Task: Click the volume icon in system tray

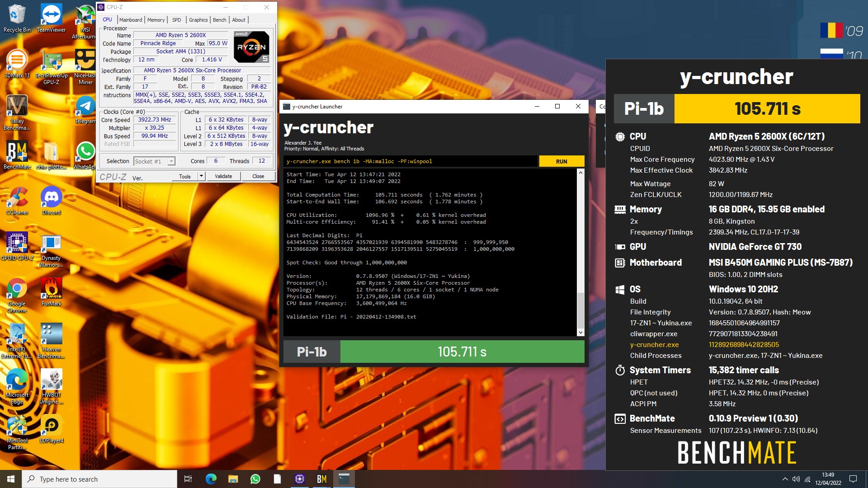Action: [796, 479]
